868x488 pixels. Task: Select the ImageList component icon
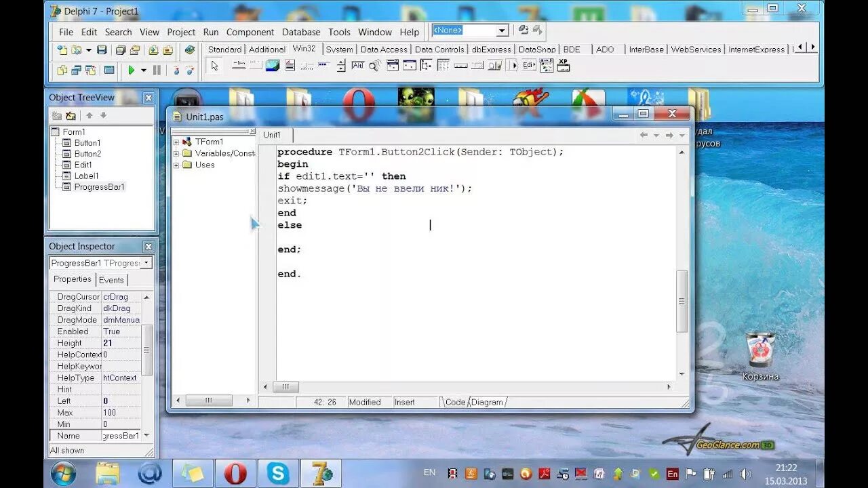273,66
